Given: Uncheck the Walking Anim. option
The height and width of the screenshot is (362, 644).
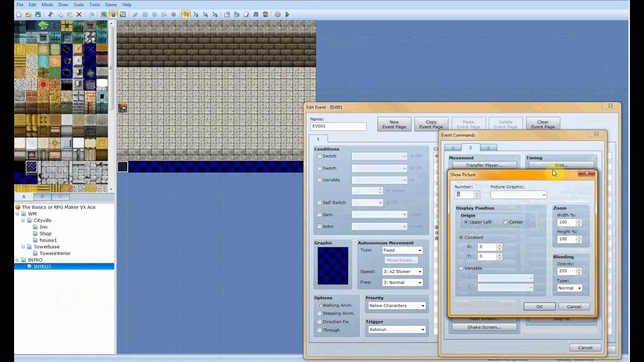Looking at the screenshot, I should point(319,305).
